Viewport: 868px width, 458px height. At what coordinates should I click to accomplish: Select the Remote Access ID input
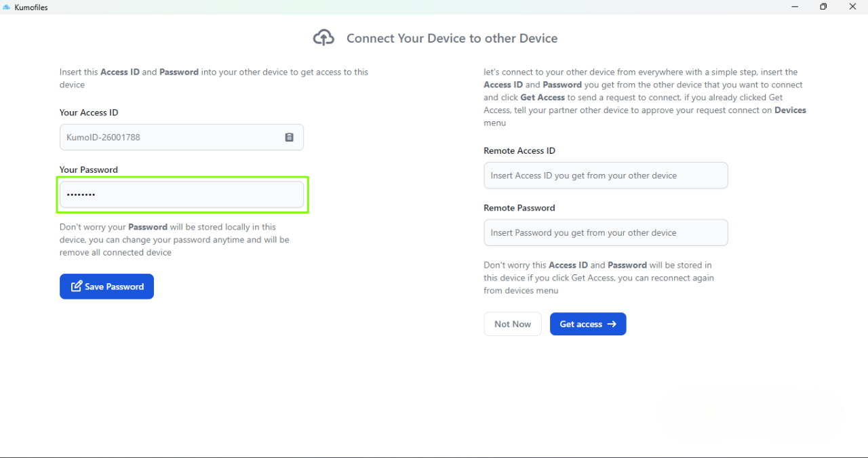click(x=605, y=175)
